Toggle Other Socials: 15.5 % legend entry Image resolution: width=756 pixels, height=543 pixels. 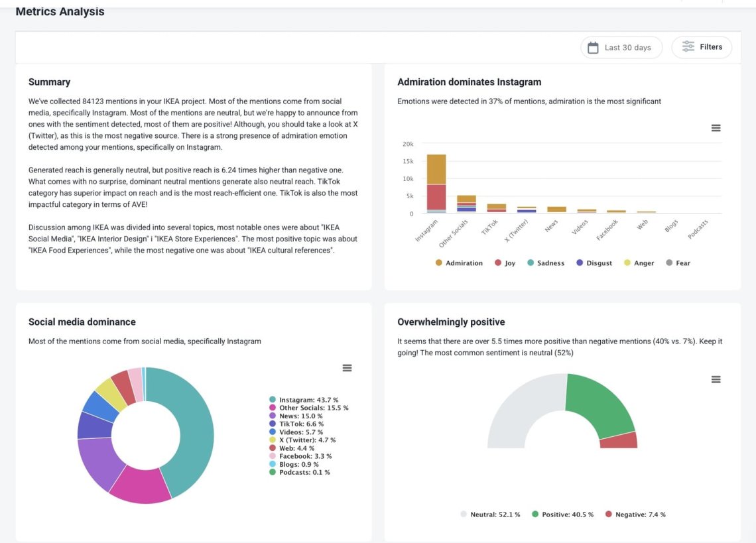click(308, 408)
